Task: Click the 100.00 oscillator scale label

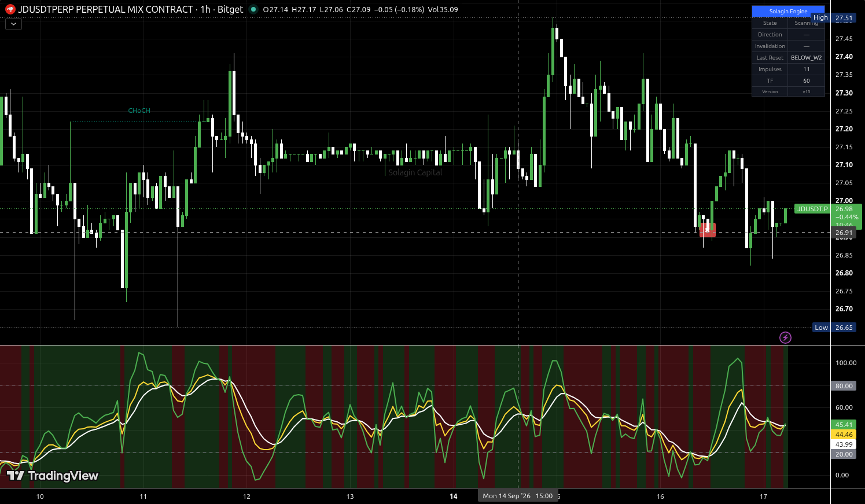Action: pyautogui.click(x=846, y=363)
